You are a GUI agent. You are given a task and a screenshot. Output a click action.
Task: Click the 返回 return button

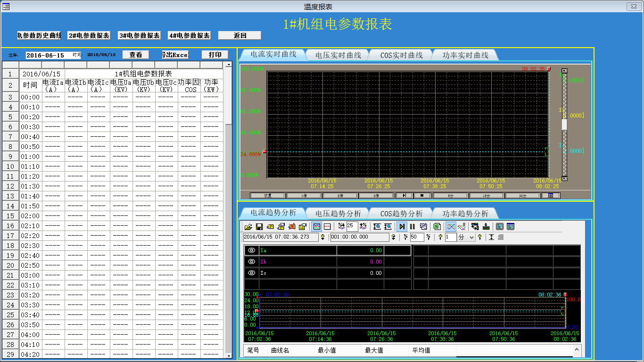point(239,35)
